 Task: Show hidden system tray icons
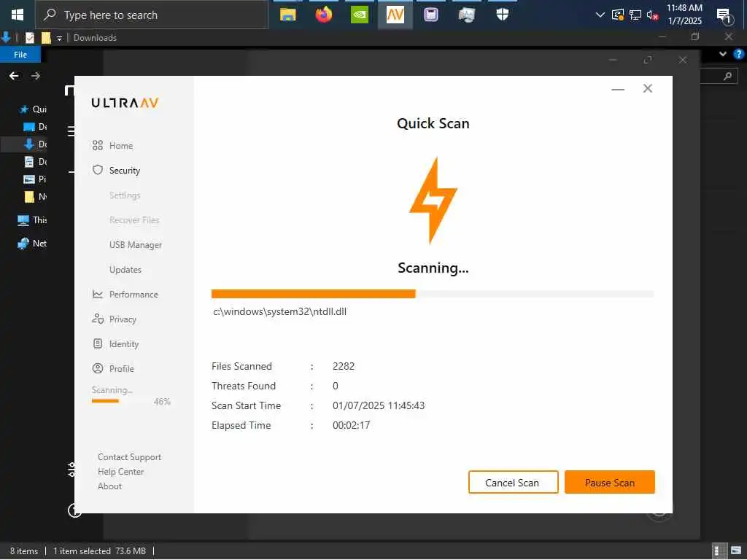pyautogui.click(x=600, y=15)
